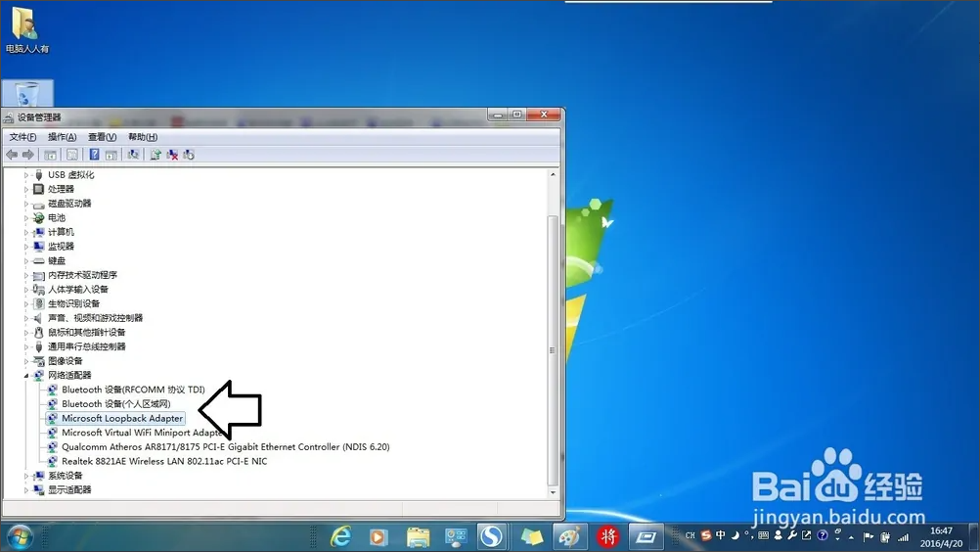Open the 文件(F) menu
Viewport: 980px width, 552px height.
point(22,137)
